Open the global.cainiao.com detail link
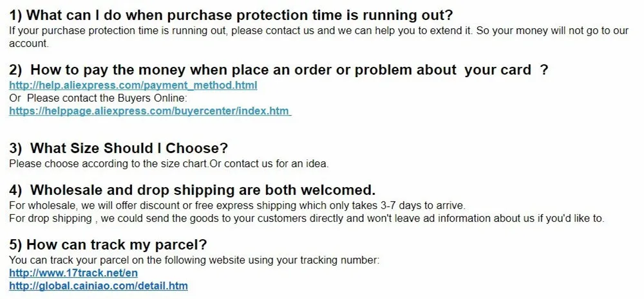Screen dimensions: 644x299 pyautogui.click(x=99, y=285)
